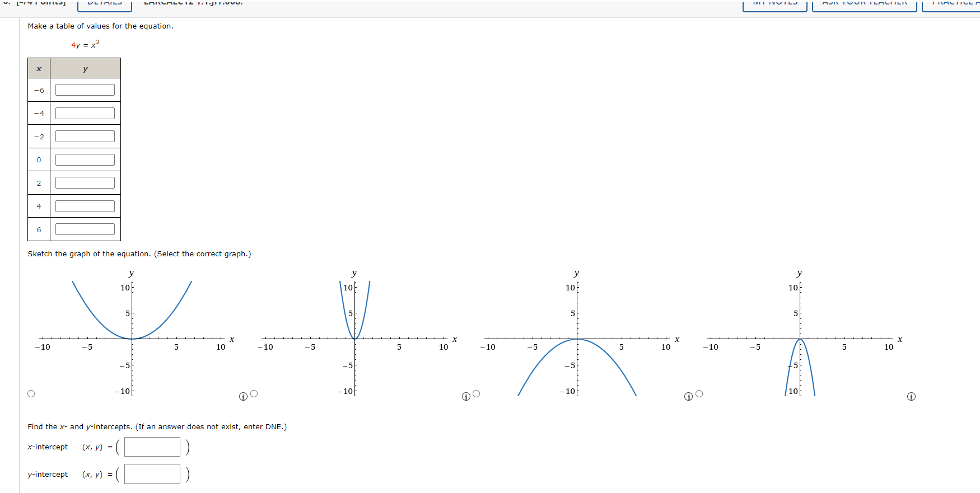Select the narrow downward parabola graph option
Viewport: 980px width, 493px height.
[699, 393]
